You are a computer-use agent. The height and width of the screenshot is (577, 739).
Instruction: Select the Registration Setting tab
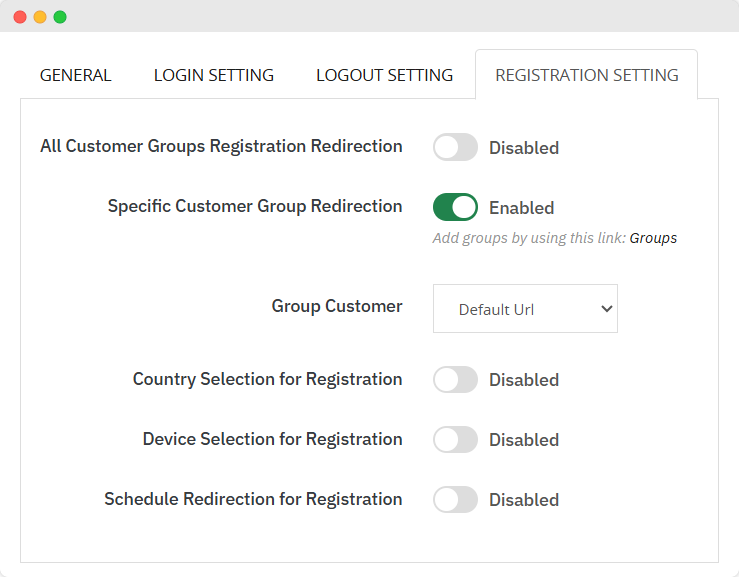tap(586, 75)
